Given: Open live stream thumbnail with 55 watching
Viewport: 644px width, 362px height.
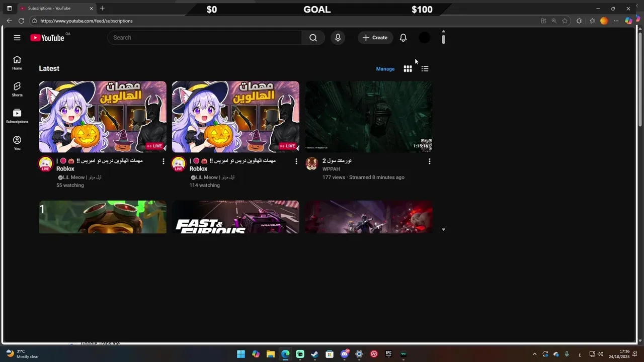Looking at the screenshot, I should click(103, 117).
